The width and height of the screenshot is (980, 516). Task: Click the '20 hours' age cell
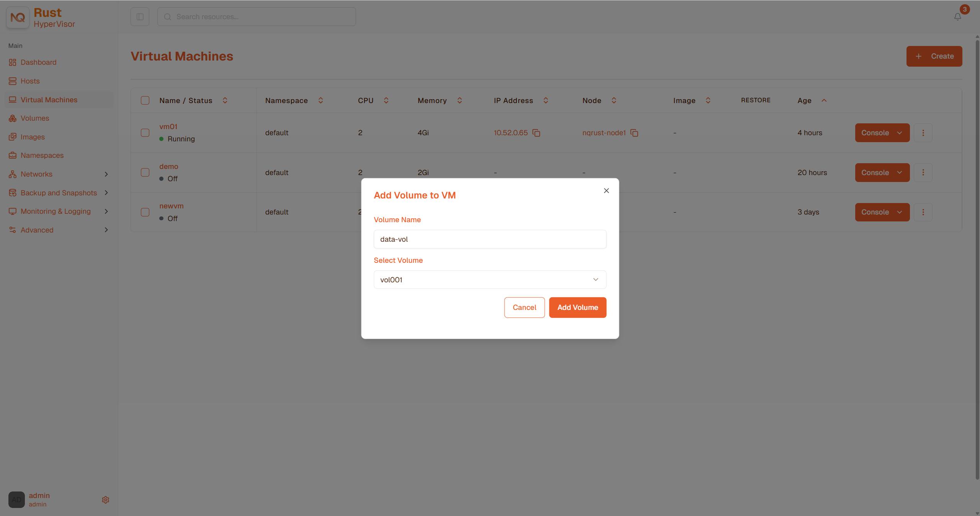pos(812,173)
